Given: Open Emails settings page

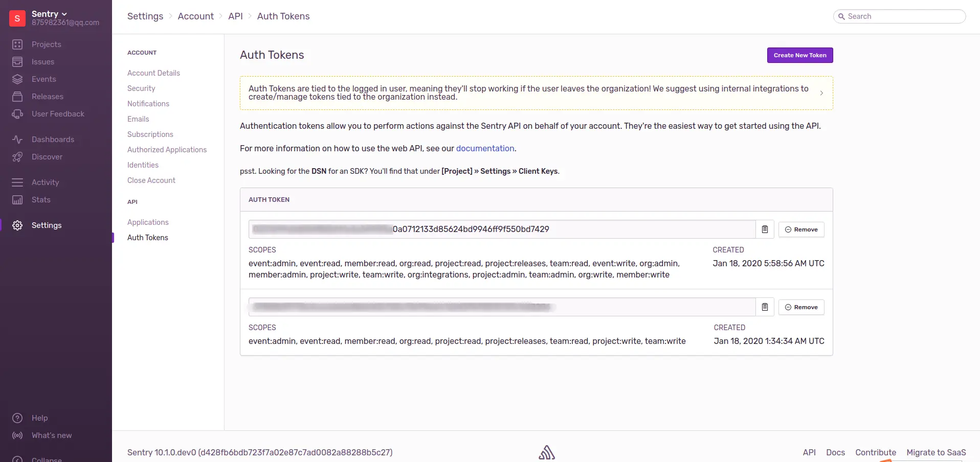Looking at the screenshot, I should tap(138, 119).
